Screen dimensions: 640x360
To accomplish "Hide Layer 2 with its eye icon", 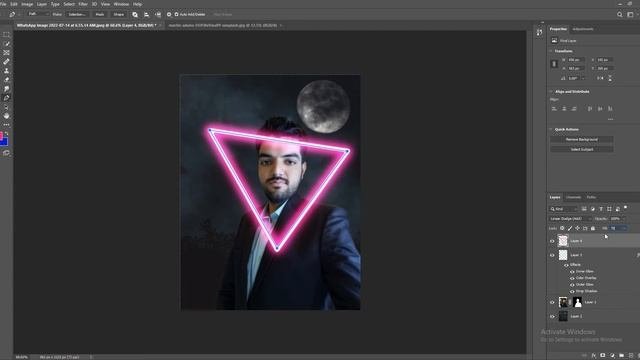I will click(552, 302).
